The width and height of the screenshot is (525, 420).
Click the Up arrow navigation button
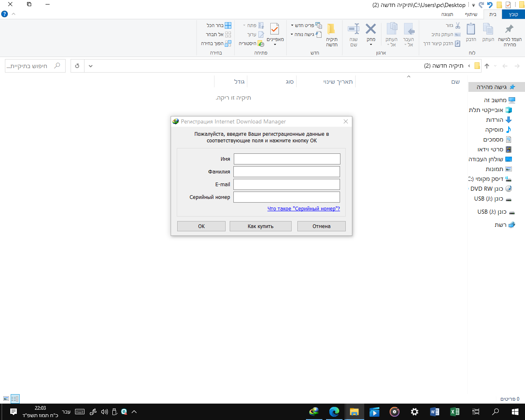(487, 66)
